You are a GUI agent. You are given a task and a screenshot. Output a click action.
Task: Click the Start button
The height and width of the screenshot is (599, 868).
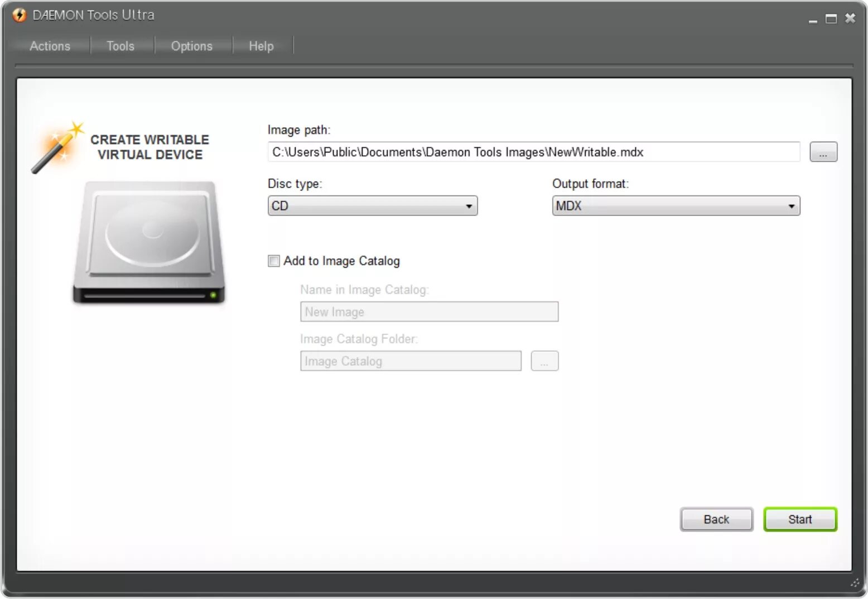point(800,519)
